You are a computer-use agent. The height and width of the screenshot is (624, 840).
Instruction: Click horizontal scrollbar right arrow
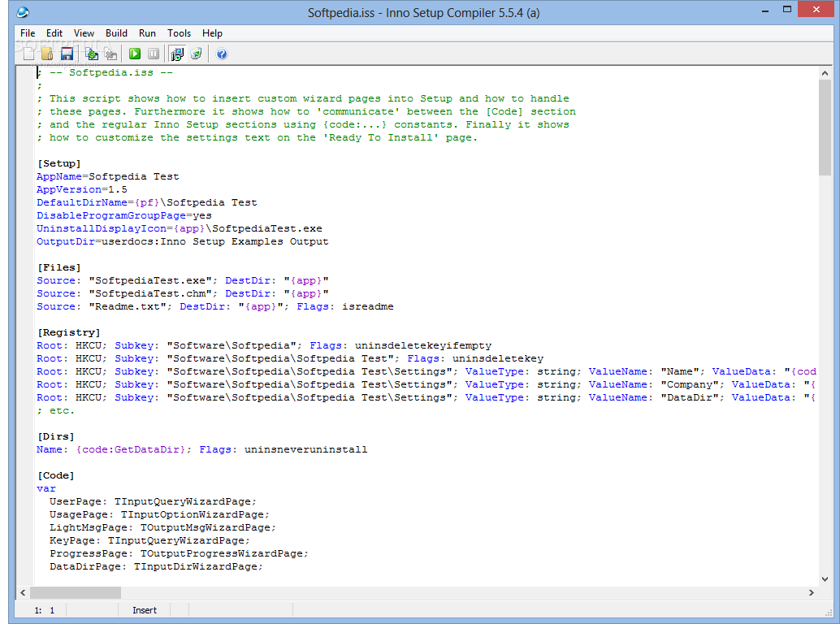click(x=811, y=592)
